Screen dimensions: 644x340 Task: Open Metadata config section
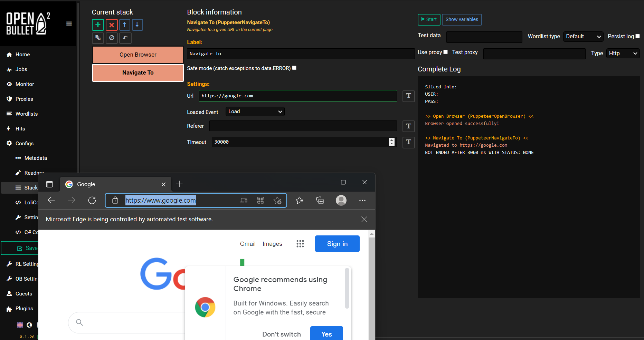click(x=36, y=158)
